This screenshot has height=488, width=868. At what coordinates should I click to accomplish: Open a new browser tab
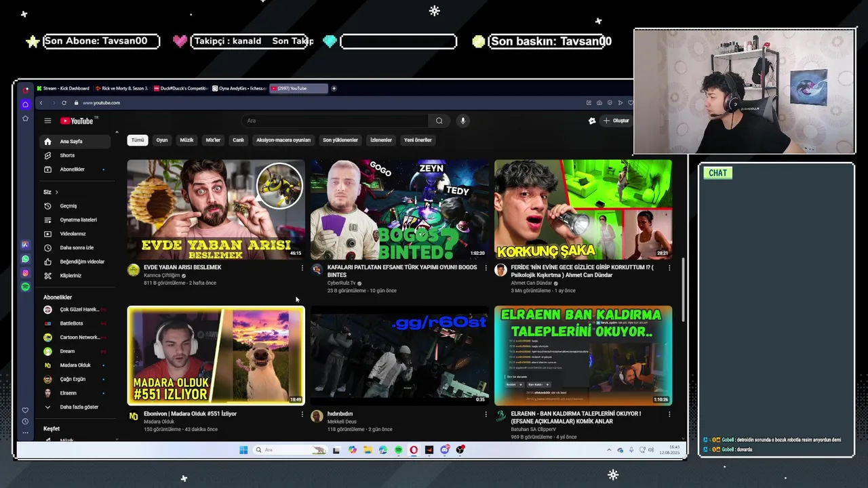pos(334,88)
